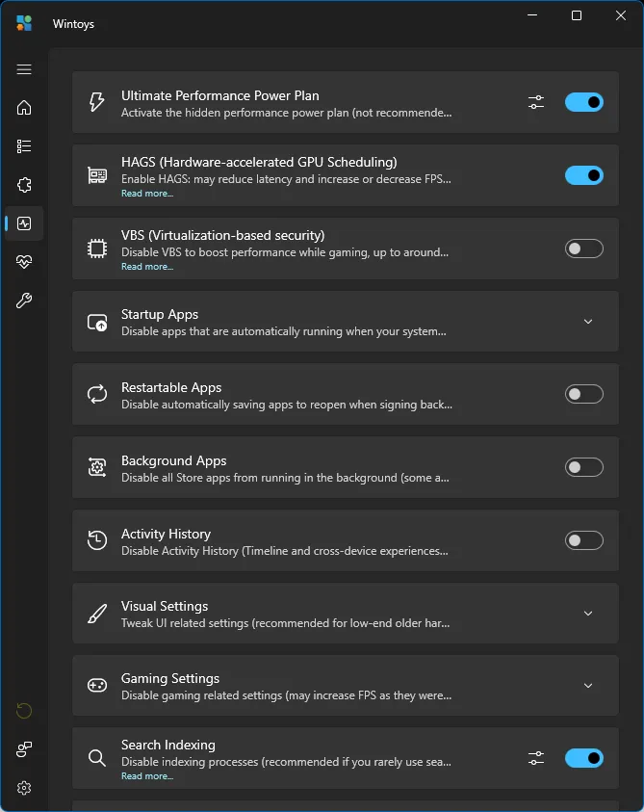Open the Services puzzle sidebar icon

coord(24,185)
